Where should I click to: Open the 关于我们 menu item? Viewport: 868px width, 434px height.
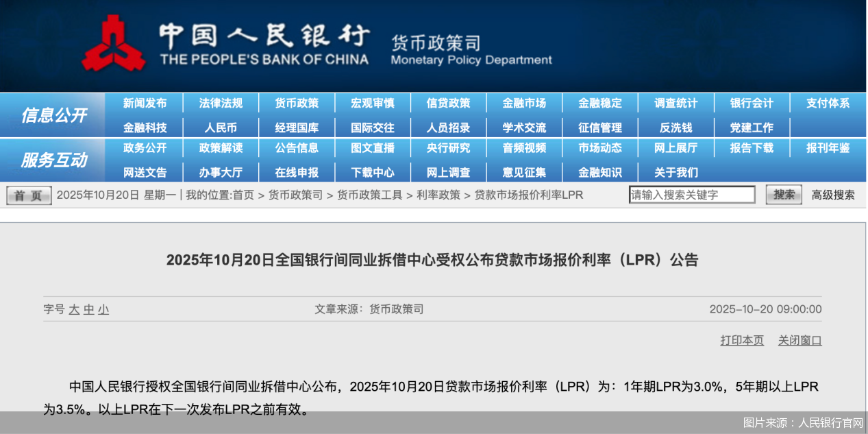(675, 172)
